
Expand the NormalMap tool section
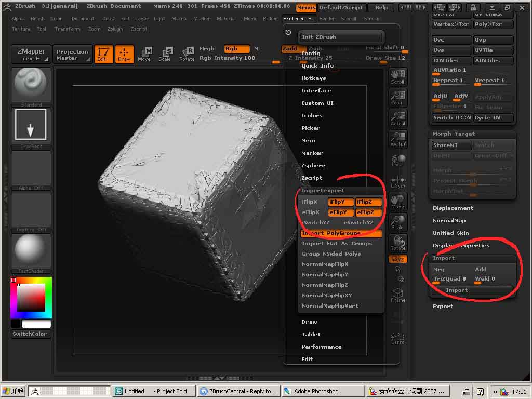point(449,221)
